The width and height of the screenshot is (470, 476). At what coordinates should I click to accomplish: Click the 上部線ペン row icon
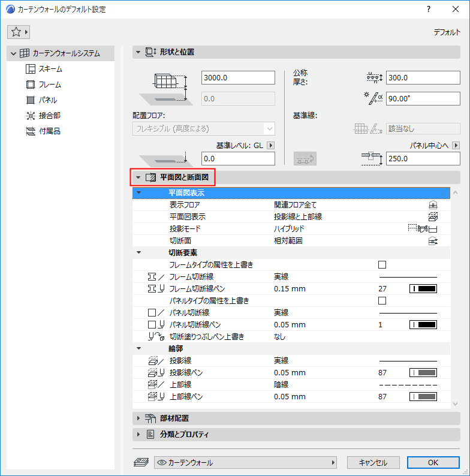(156, 397)
